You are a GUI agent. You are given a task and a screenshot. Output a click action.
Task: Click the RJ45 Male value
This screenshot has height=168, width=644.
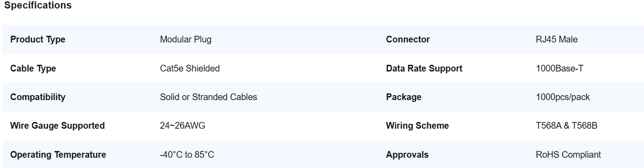pyautogui.click(x=557, y=39)
